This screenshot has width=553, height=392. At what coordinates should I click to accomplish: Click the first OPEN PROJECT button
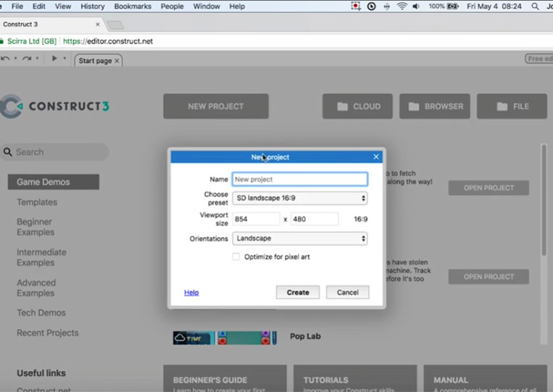coord(488,188)
